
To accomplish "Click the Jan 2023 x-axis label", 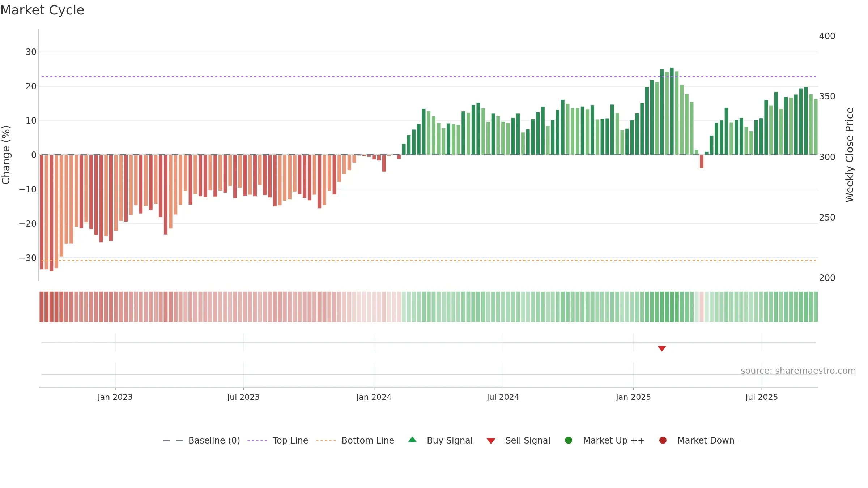I will 115,397.
